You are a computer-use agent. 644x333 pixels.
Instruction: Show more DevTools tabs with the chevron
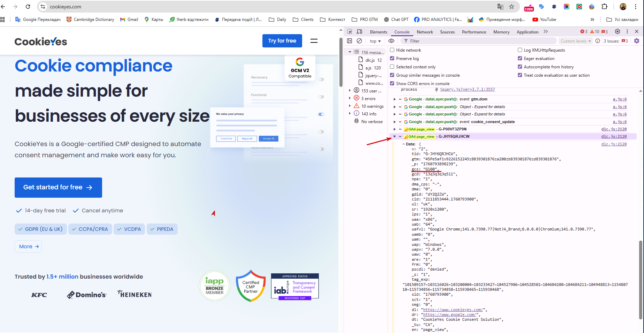click(546, 32)
